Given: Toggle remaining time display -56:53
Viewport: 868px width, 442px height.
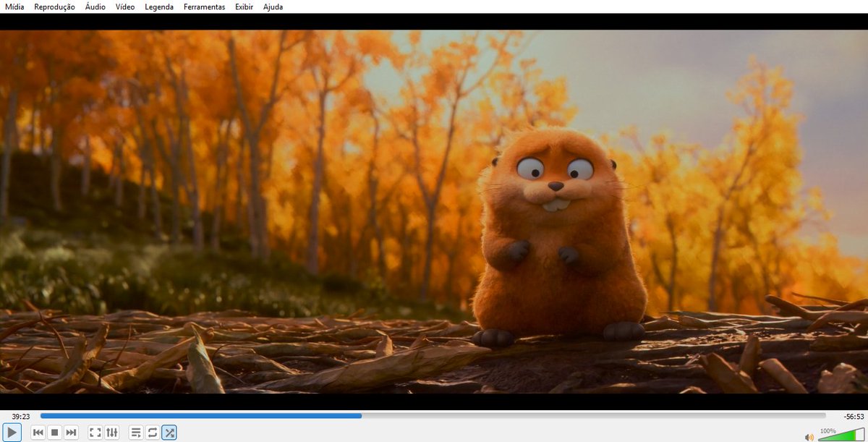Looking at the screenshot, I should pyautogui.click(x=854, y=416).
